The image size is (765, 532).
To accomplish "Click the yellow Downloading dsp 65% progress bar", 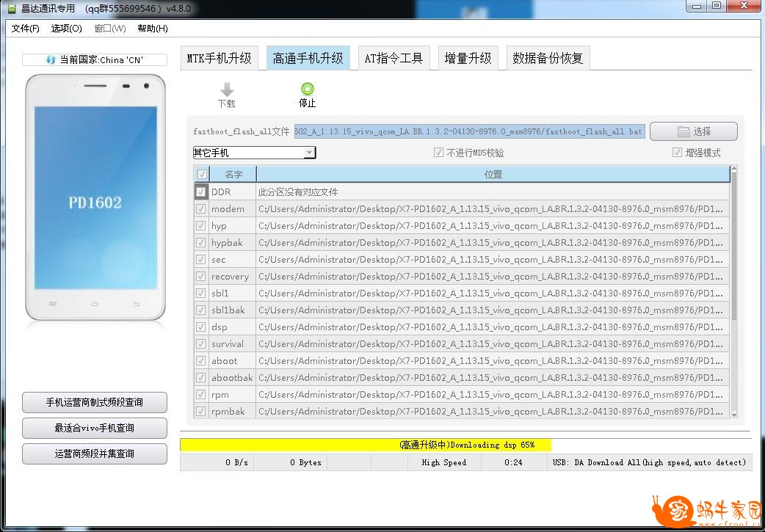I will tap(366, 445).
